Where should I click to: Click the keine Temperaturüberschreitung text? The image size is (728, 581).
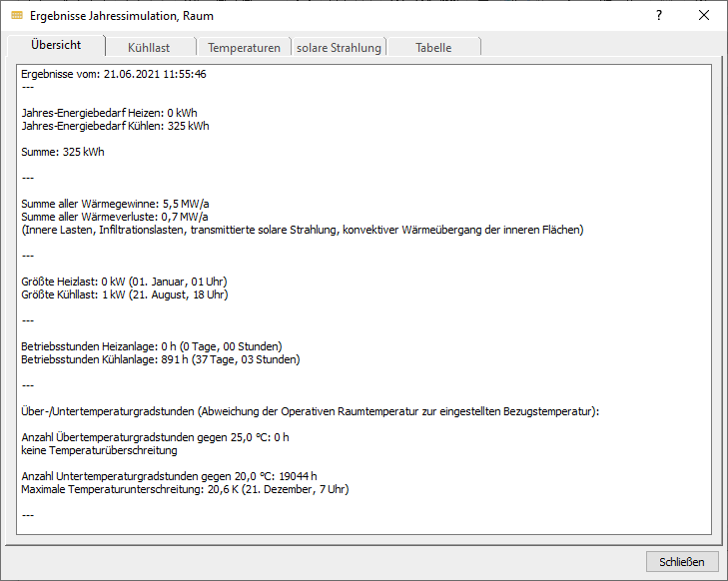pyautogui.click(x=99, y=450)
